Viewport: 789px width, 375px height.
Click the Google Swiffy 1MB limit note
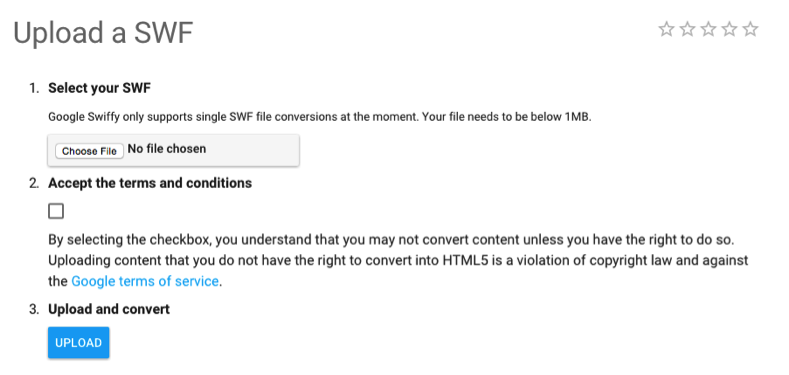319,118
